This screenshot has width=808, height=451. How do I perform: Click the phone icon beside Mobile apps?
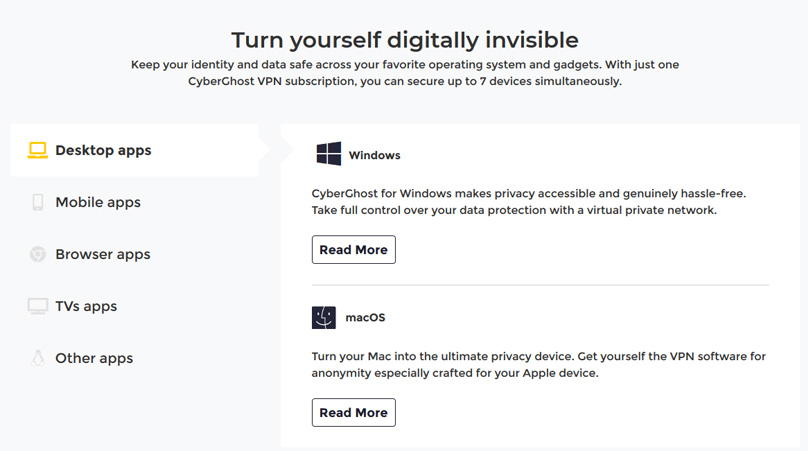click(38, 202)
